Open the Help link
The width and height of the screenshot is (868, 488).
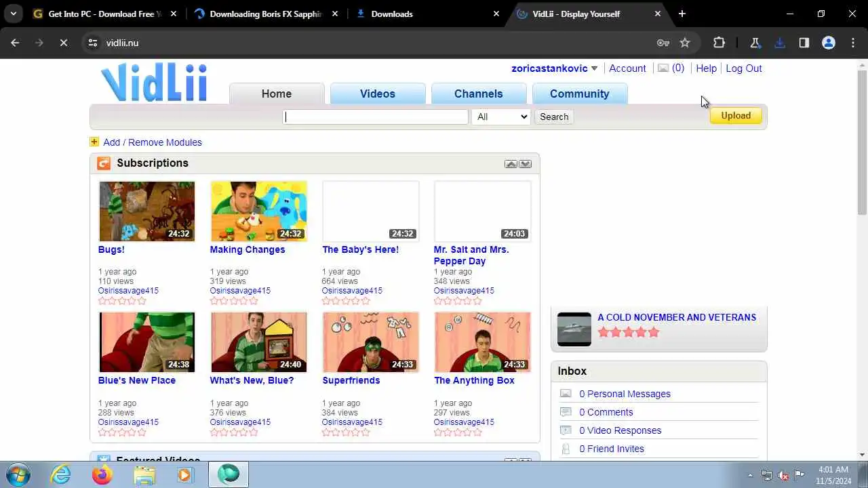706,68
